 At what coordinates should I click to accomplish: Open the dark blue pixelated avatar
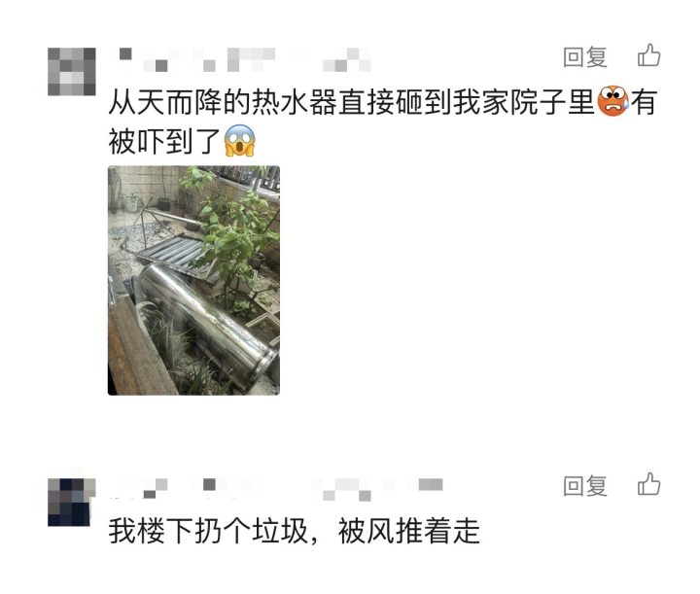(71, 502)
